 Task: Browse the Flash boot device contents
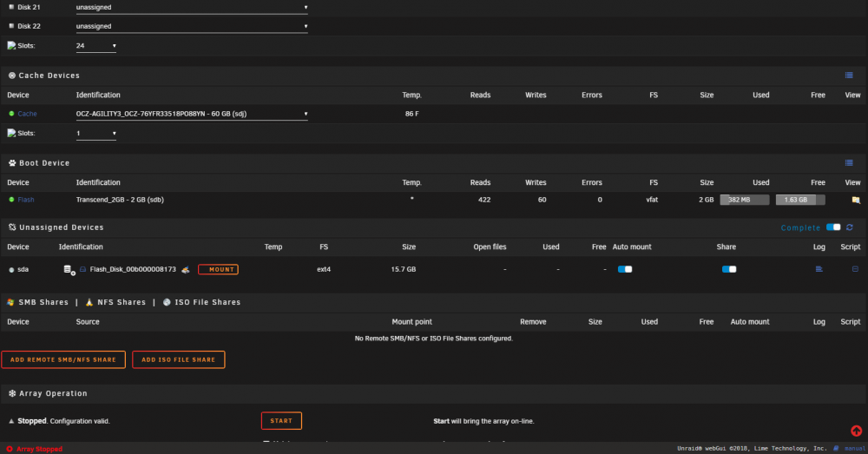pos(856,200)
